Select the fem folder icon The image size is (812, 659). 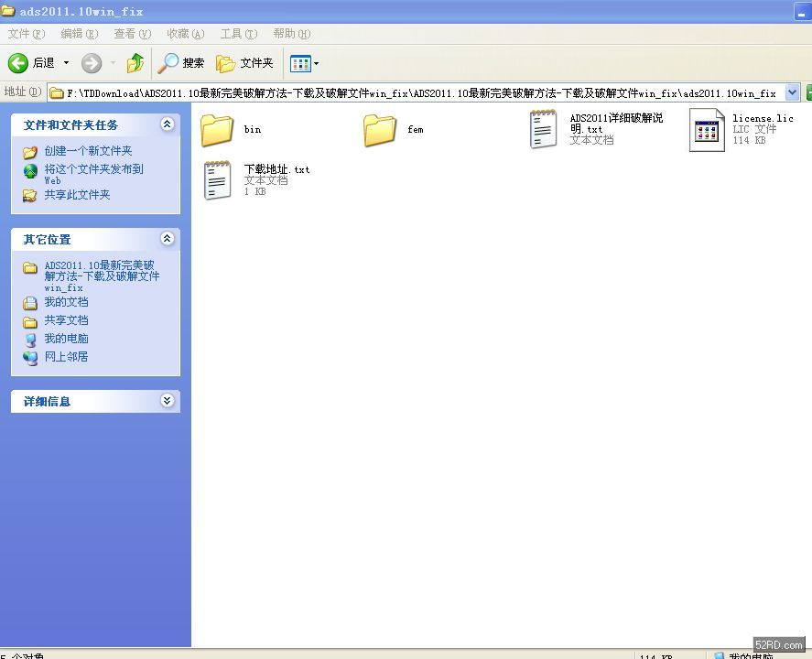(380, 130)
